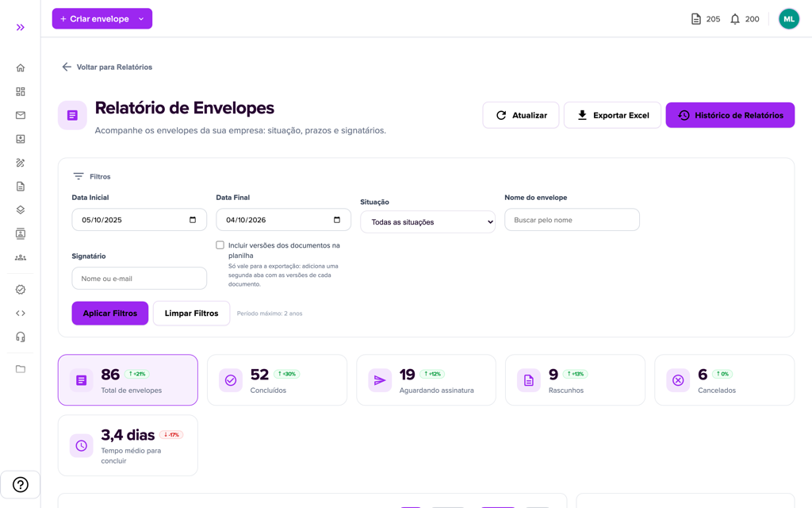Open the contact card icon in the sidebar
The width and height of the screenshot is (812, 508).
tap(20, 234)
